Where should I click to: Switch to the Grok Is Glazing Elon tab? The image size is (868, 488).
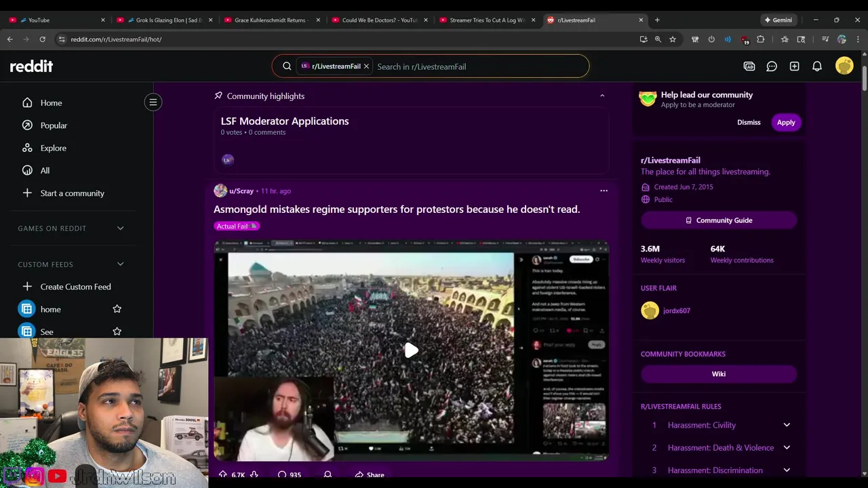(x=165, y=20)
